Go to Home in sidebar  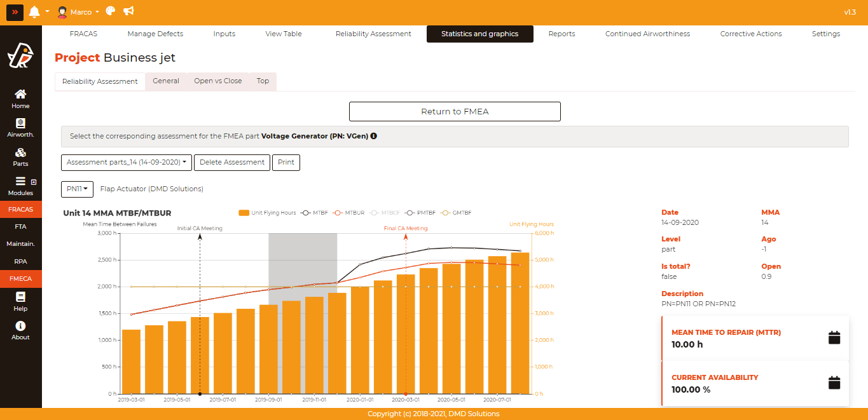point(20,98)
